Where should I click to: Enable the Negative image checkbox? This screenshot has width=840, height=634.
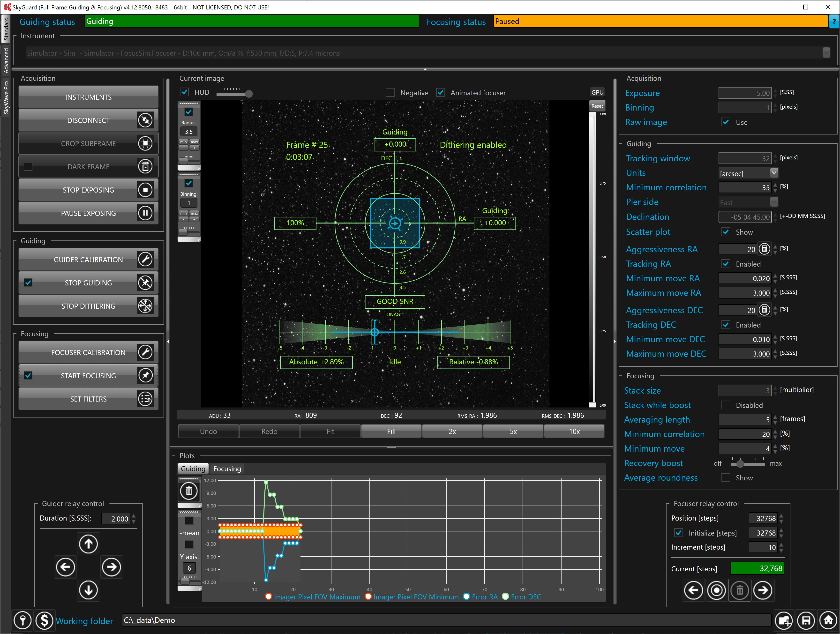tap(390, 93)
